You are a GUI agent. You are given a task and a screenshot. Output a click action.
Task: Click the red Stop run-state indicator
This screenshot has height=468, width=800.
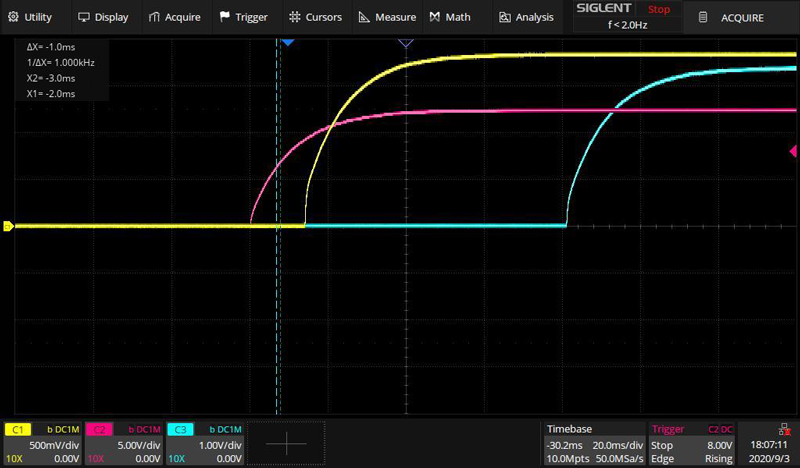pyautogui.click(x=659, y=9)
